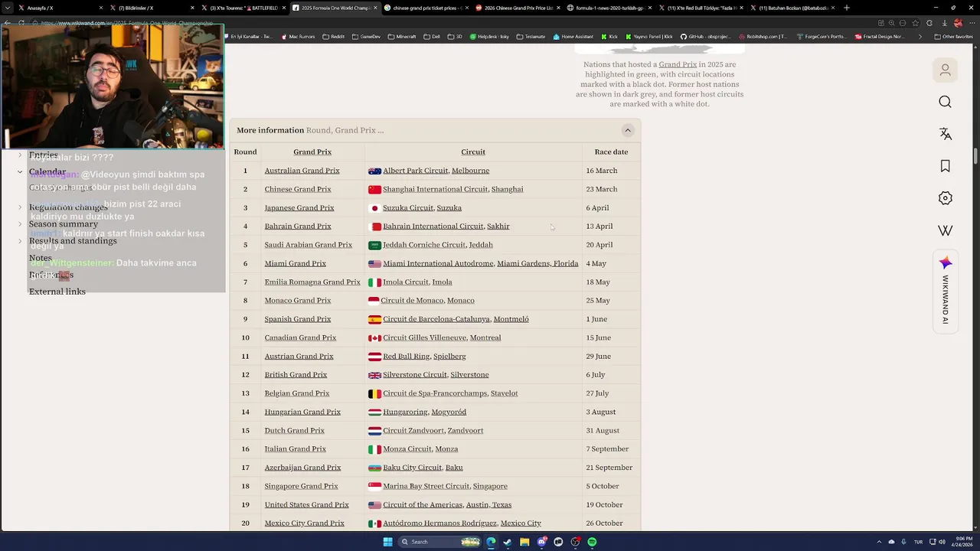Open the Home Assistant bookmark

pyautogui.click(x=573, y=37)
